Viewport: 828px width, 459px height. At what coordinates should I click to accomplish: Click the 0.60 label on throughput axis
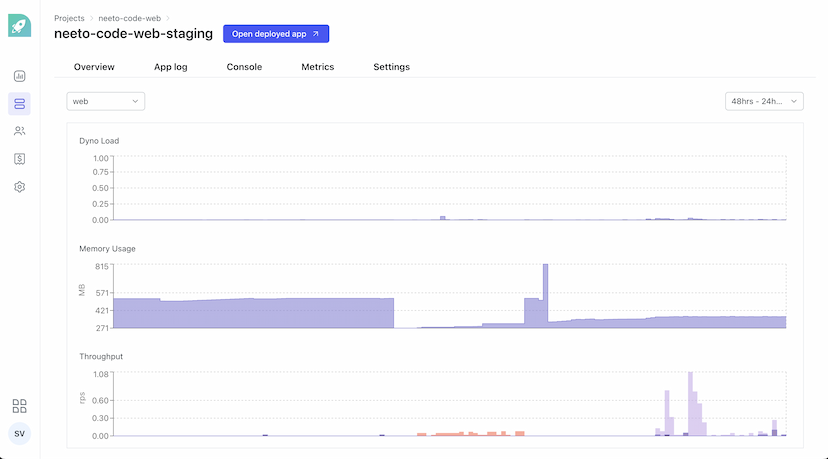[100, 400]
